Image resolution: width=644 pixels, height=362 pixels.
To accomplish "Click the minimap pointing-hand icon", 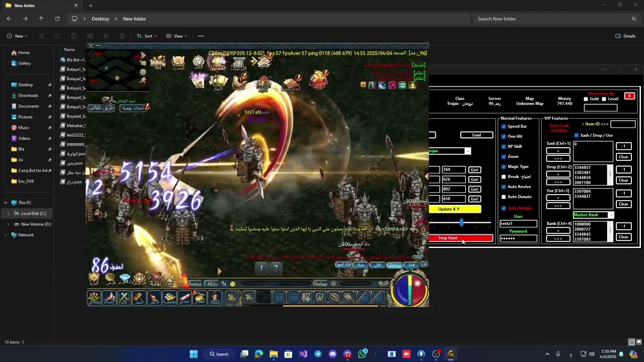I will (143, 63).
